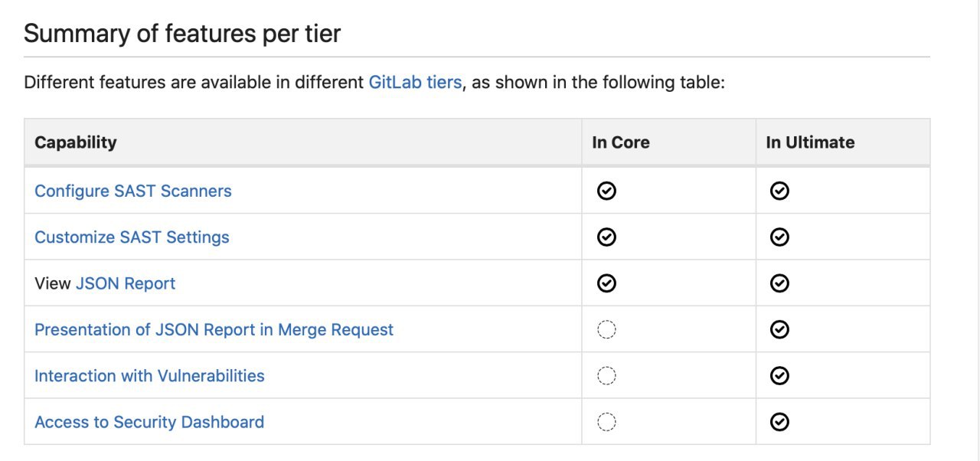Open the GitLab tiers link
Image resolution: width=980 pixels, height=461 pixels.
(415, 82)
